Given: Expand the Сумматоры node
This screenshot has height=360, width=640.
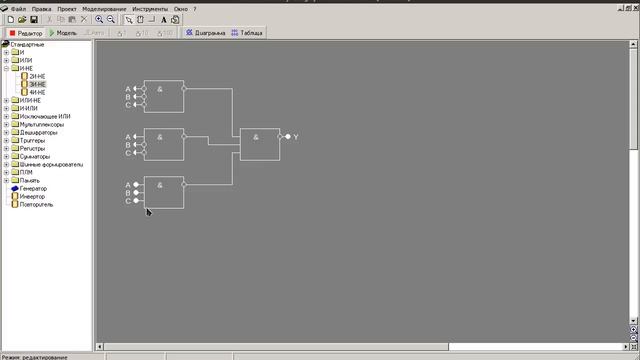Looking at the screenshot, I should tap(6, 157).
